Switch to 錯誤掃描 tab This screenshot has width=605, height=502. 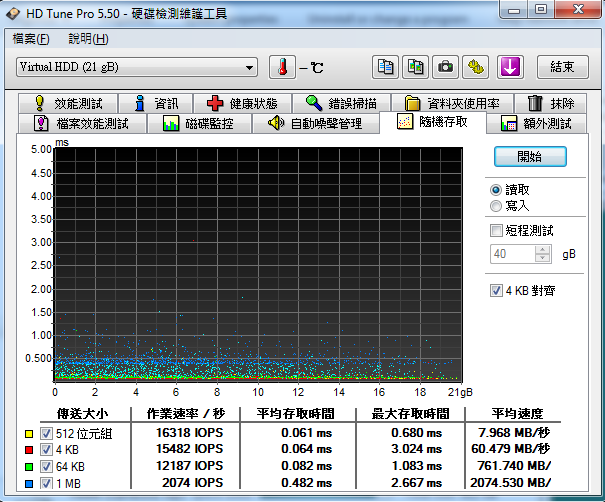coord(341,103)
